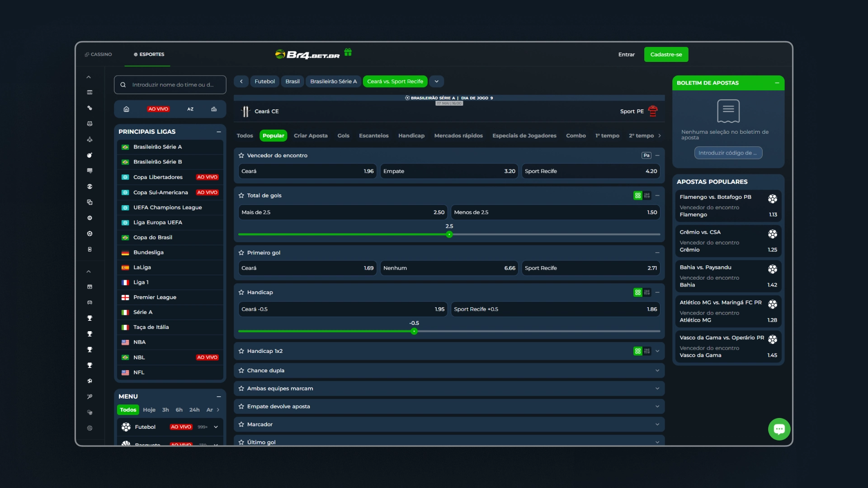
Task: Open the game controller icon in sidebar
Action: (x=90, y=302)
